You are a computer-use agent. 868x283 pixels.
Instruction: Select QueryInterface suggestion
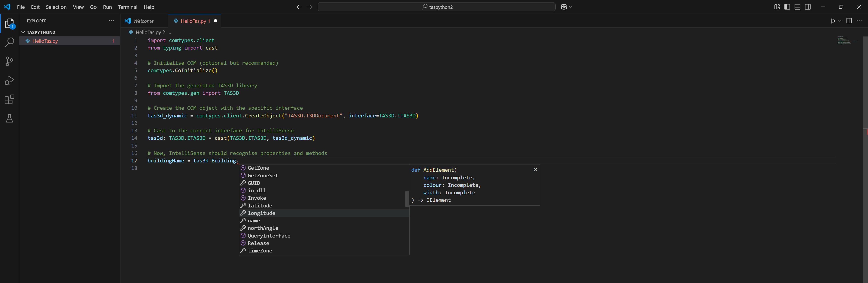(x=324, y=236)
